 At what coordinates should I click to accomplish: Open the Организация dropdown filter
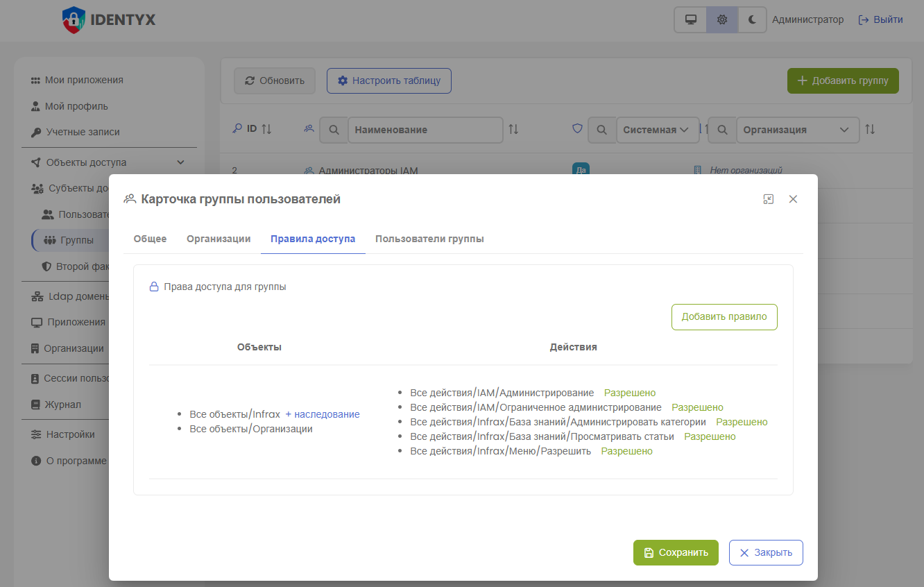tap(796, 130)
